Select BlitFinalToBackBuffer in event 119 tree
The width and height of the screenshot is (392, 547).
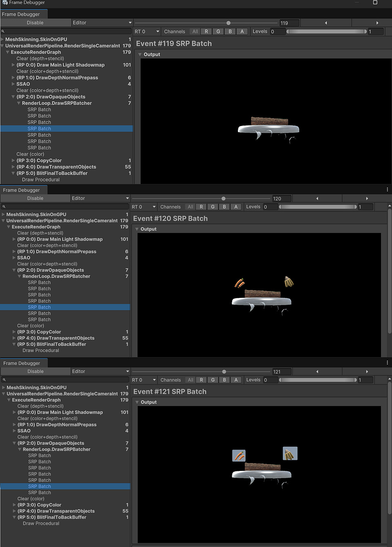pyautogui.click(x=52, y=173)
